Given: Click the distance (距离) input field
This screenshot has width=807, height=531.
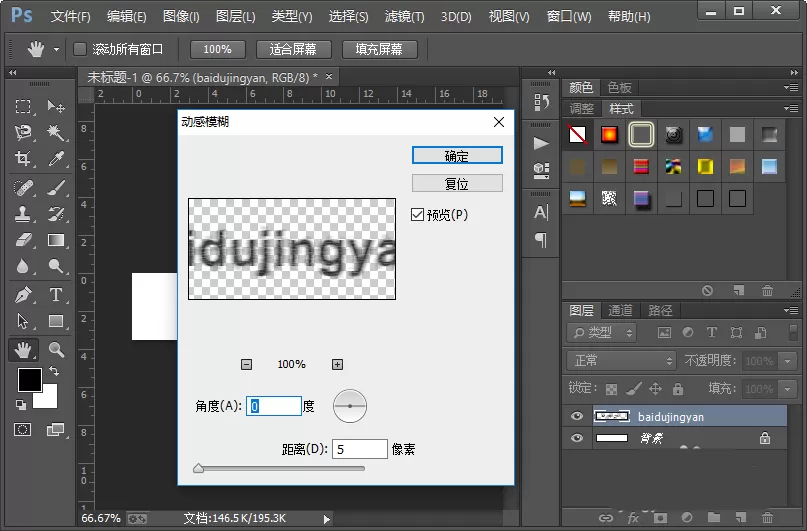Looking at the screenshot, I should click(x=359, y=449).
